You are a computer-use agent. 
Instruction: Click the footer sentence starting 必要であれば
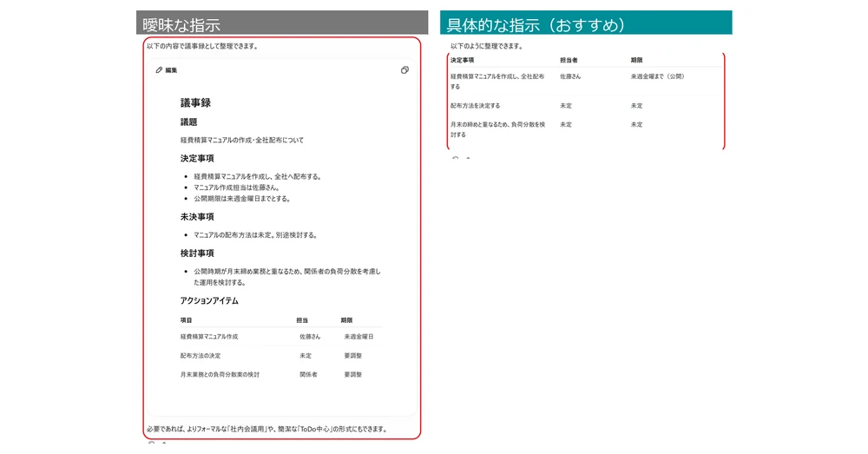click(x=266, y=430)
